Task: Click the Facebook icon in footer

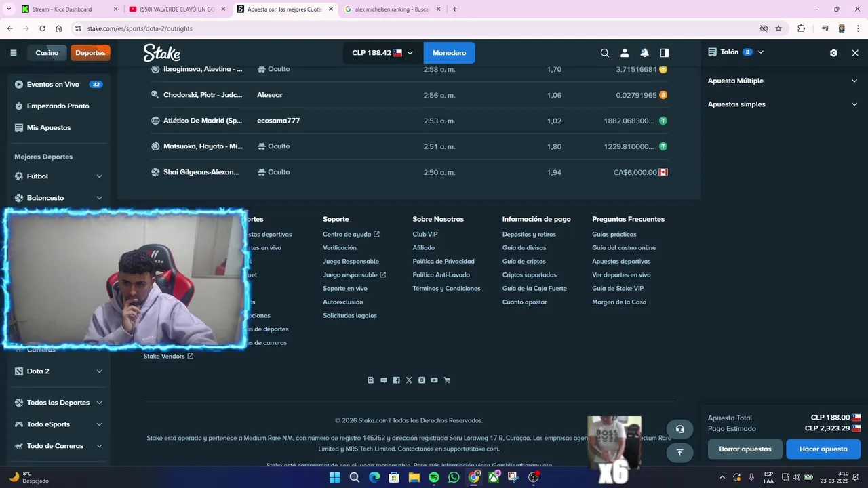Action: (396, 380)
